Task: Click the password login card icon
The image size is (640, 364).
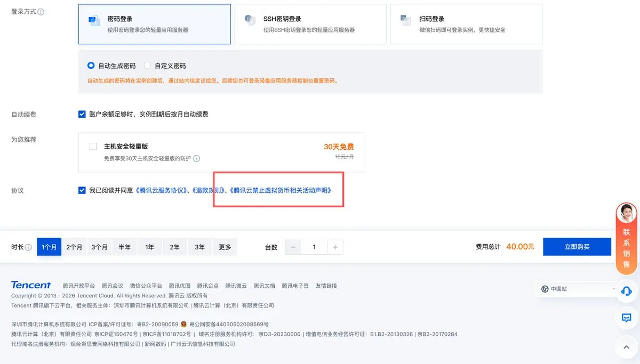Action: [94, 20]
